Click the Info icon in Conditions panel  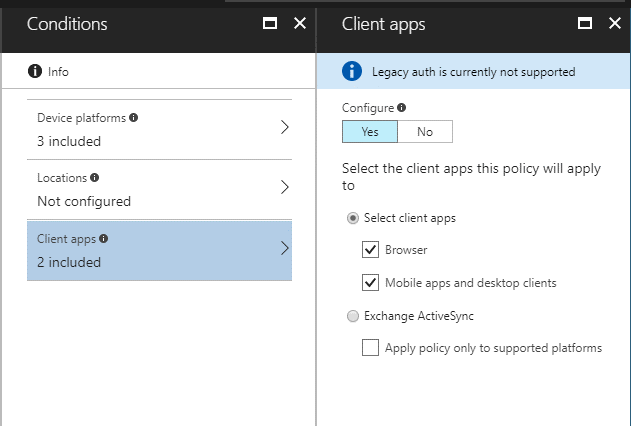tap(36, 71)
